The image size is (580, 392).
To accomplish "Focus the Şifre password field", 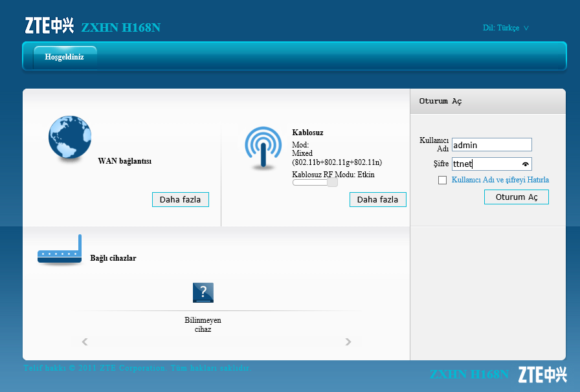I will pyautogui.click(x=491, y=164).
